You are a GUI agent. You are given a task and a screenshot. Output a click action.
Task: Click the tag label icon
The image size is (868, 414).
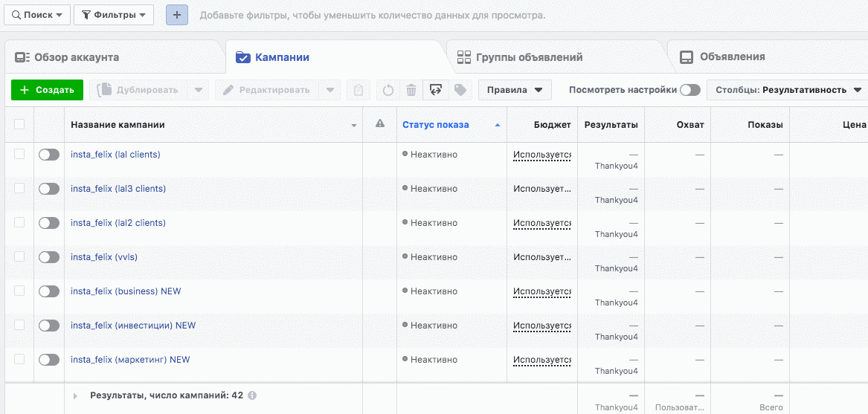(460, 90)
